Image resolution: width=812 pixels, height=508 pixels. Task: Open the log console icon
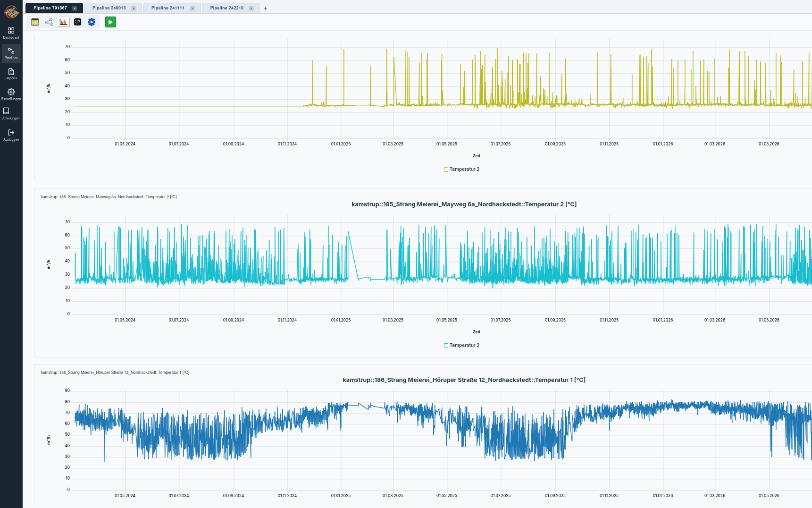pos(77,22)
